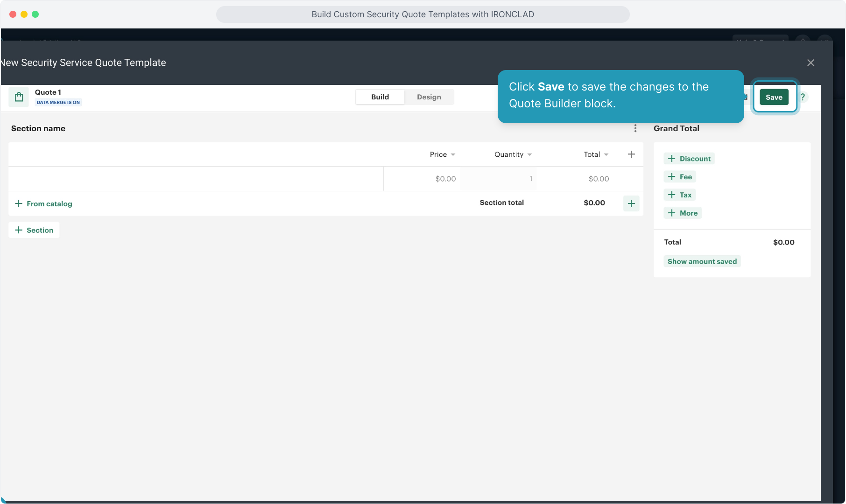Click the quote shopping bag icon
This screenshot has height=504, width=846.
[x=19, y=97]
